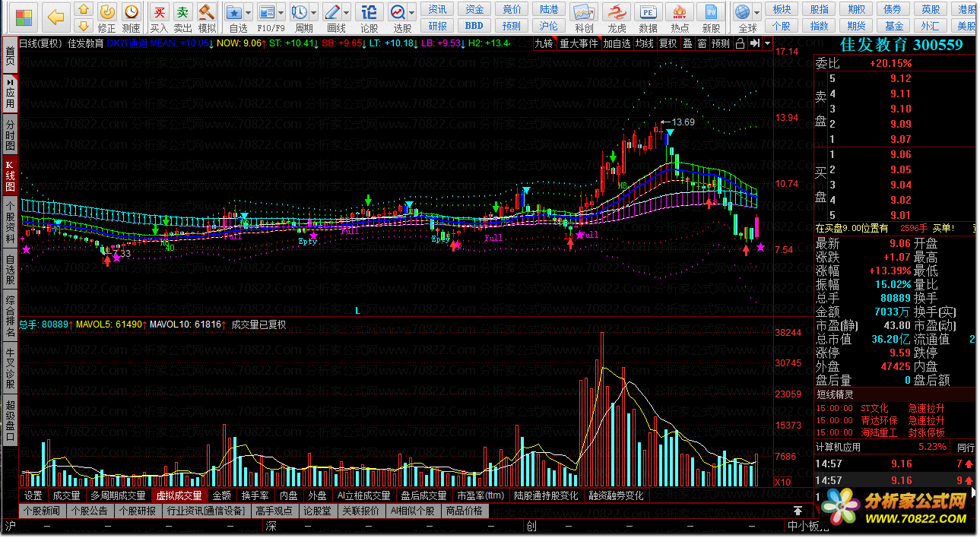Toggle the 窗 window button
Viewport: 980px width, 538px height.
point(702,43)
